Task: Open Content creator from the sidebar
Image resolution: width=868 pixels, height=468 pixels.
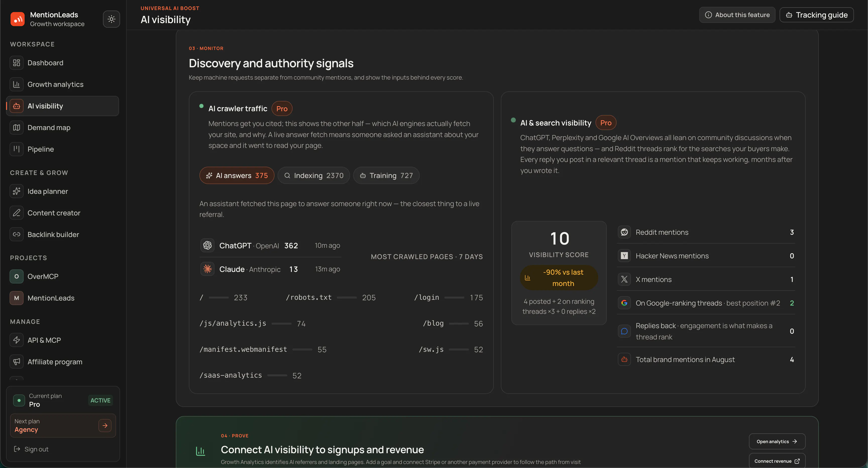Action: (x=62, y=213)
